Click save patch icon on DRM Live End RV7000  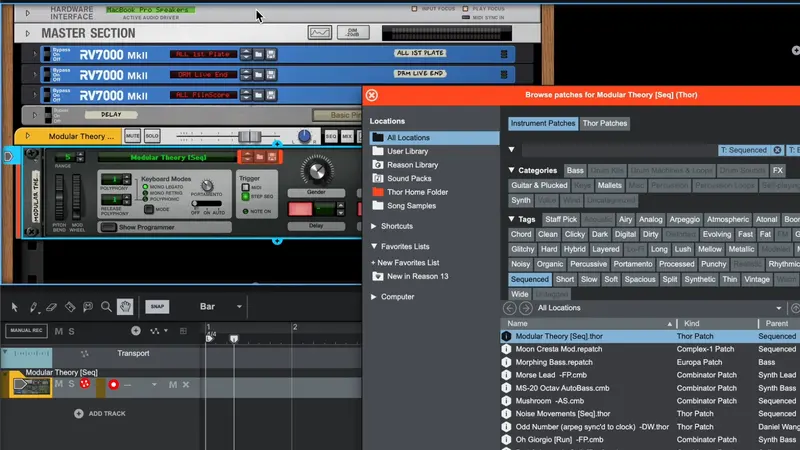pyautogui.click(x=271, y=74)
